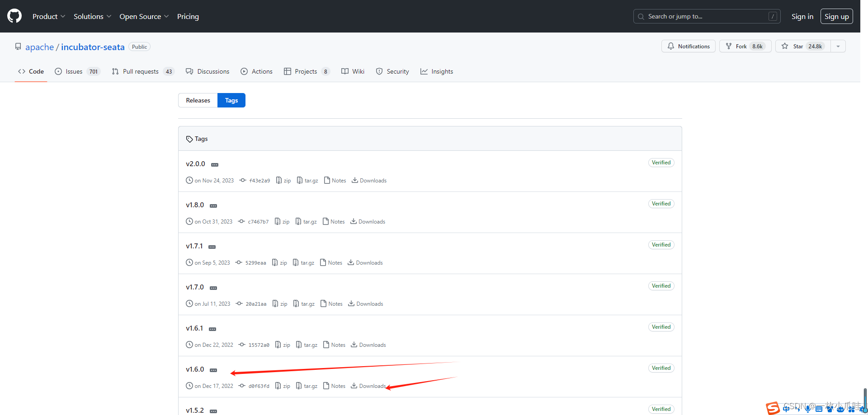Expand the v1.7.1 ellipsis details
This screenshot has width=868, height=415.
coord(212,247)
